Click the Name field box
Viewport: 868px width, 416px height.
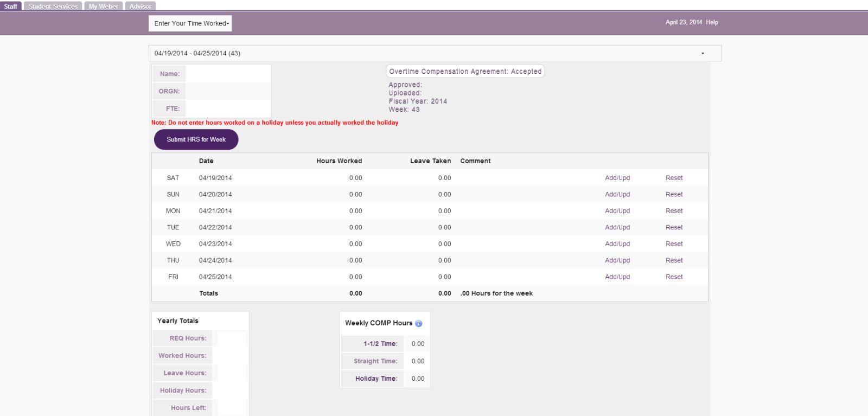(x=228, y=74)
